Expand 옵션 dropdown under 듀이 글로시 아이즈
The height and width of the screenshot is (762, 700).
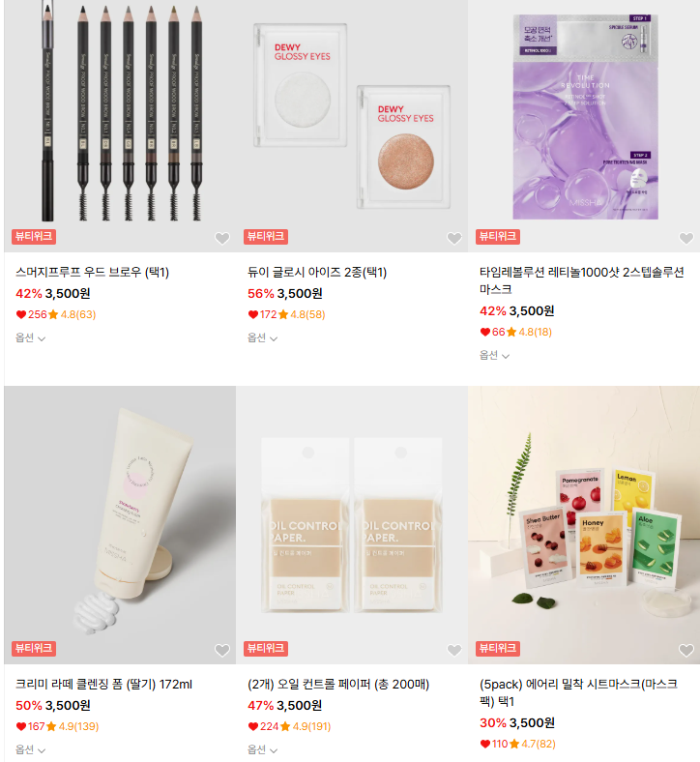tap(262, 337)
